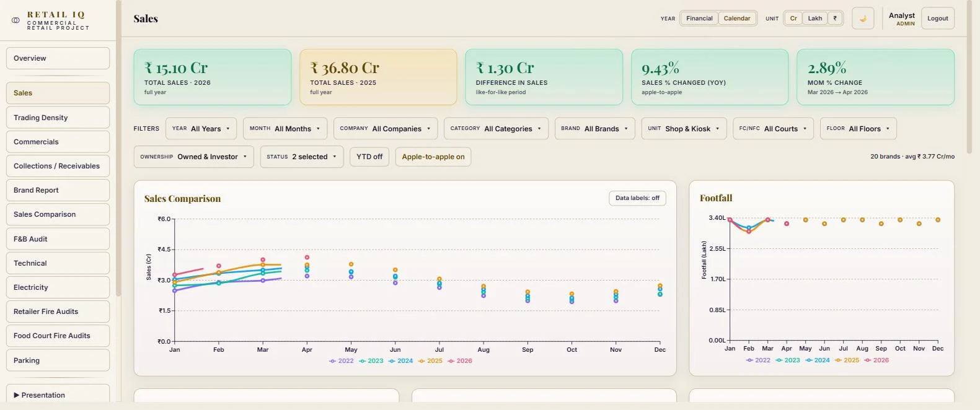Image resolution: width=980 pixels, height=410 pixels.
Task: Click the 2023 legend marker in Footfall chart
Action: [x=779, y=360]
